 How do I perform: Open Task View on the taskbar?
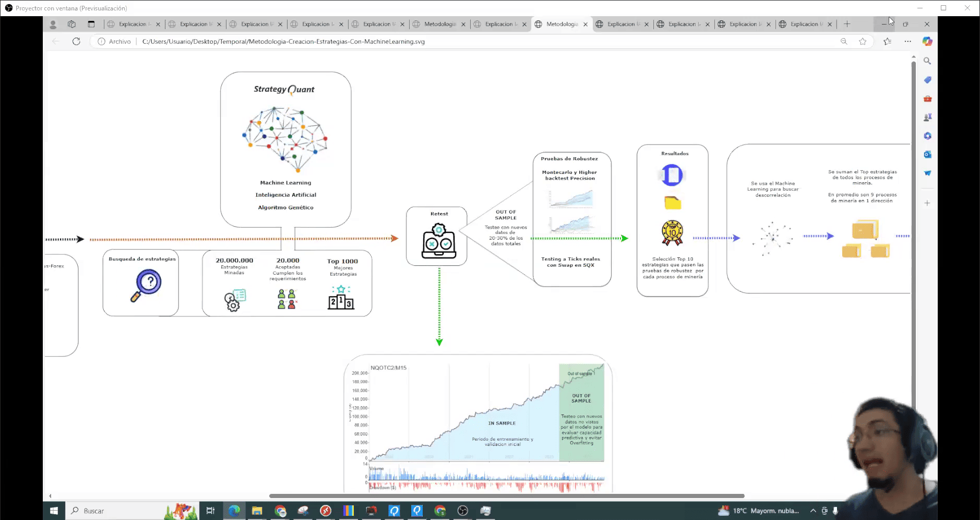210,511
